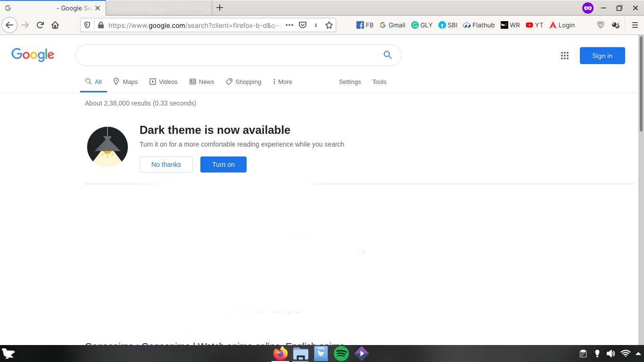644x362 pixels.
Task: Open the volume control in tray
Action: click(611, 354)
